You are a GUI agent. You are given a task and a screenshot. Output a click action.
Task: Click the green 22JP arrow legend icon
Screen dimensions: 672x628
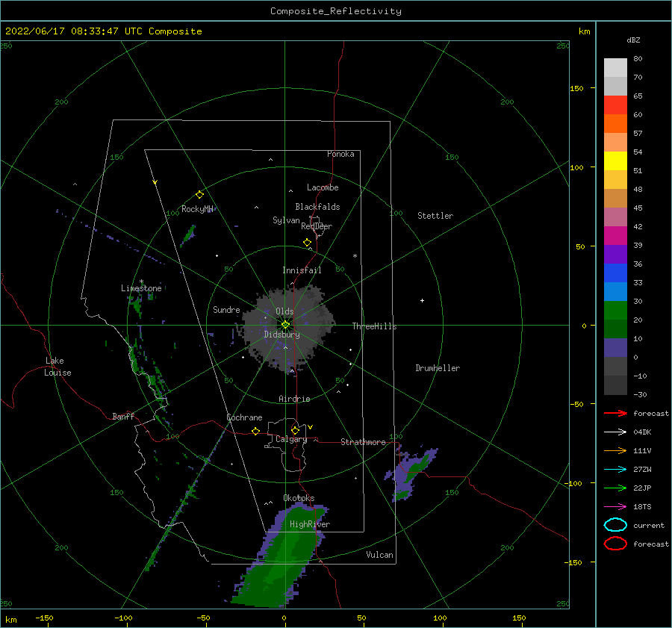(615, 488)
